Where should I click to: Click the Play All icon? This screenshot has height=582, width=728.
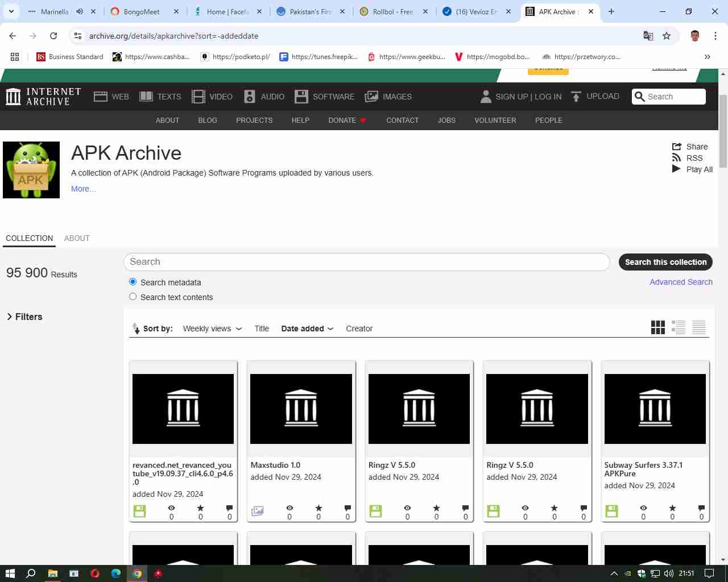coord(676,169)
